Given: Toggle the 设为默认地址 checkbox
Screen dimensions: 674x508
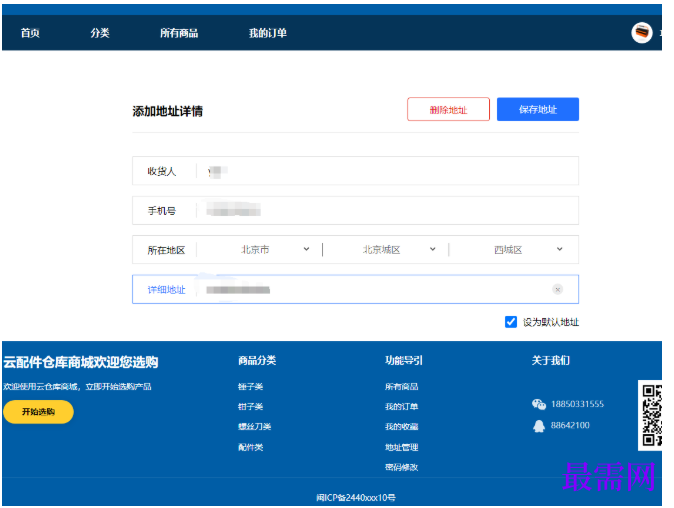Looking at the screenshot, I should (511, 322).
